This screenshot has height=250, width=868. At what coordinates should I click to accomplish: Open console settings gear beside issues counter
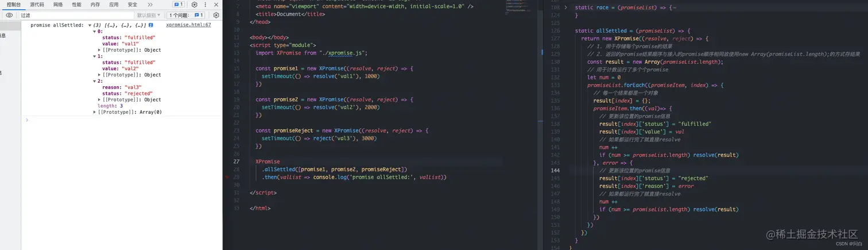click(x=216, y=16)
